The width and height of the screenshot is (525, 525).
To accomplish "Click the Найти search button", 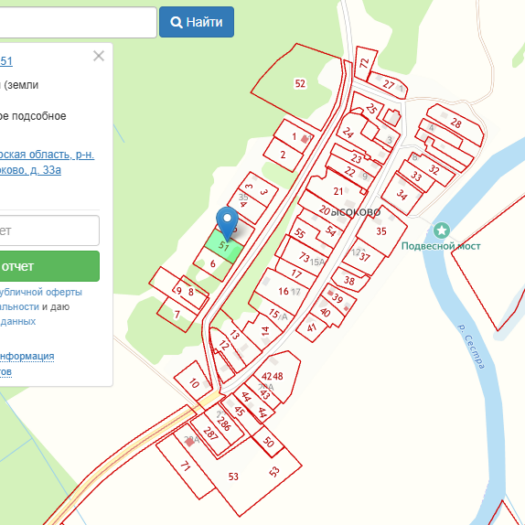I will [196, 22].
